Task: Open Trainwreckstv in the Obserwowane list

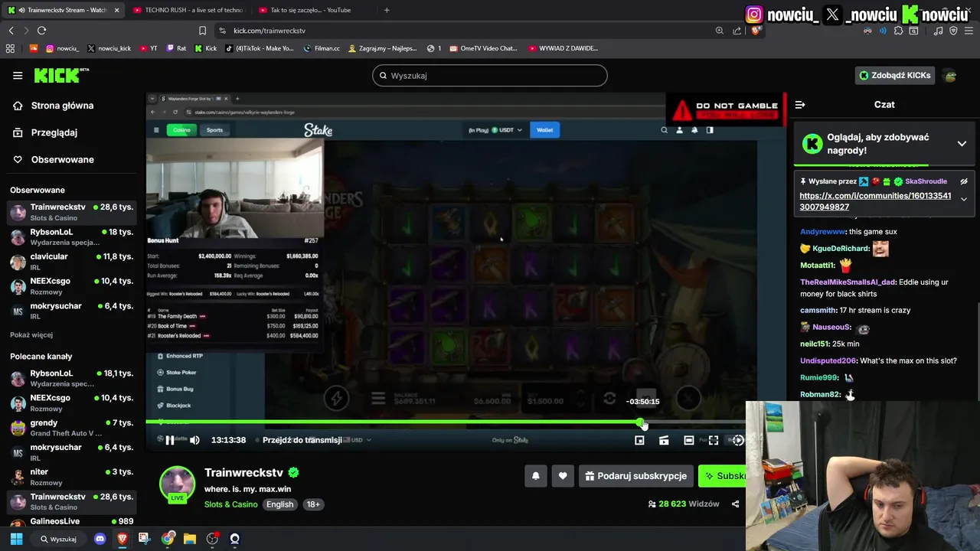Action: click(72, 212)
